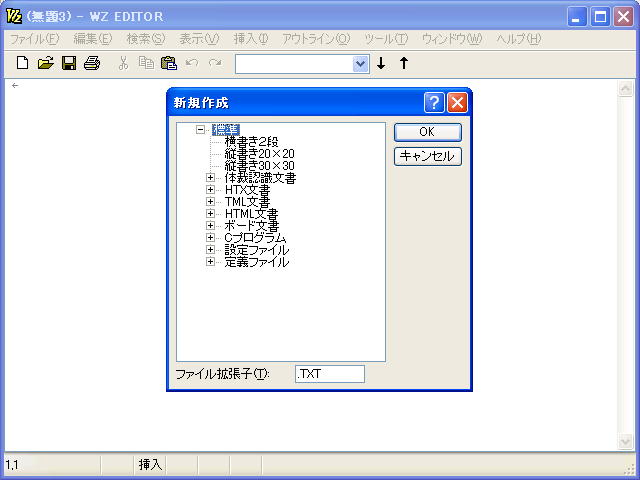Select the 標準 template item
The height and width of the screenshot is (480, 640).
click(226, 130)
